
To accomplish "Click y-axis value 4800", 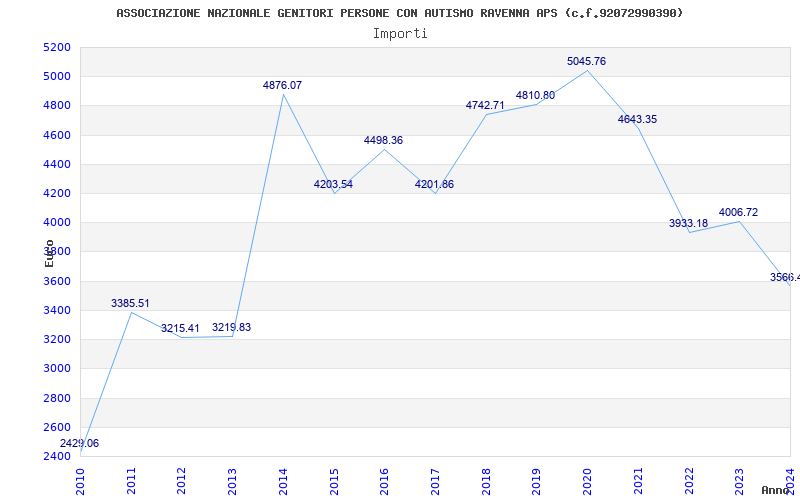I will [58, 106].
